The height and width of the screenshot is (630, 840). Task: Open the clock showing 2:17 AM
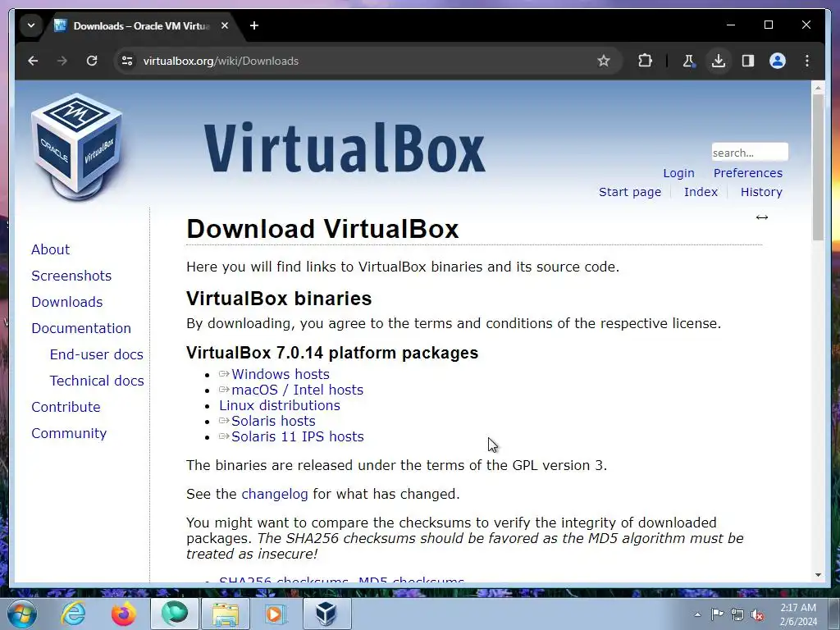coord(798,614)
